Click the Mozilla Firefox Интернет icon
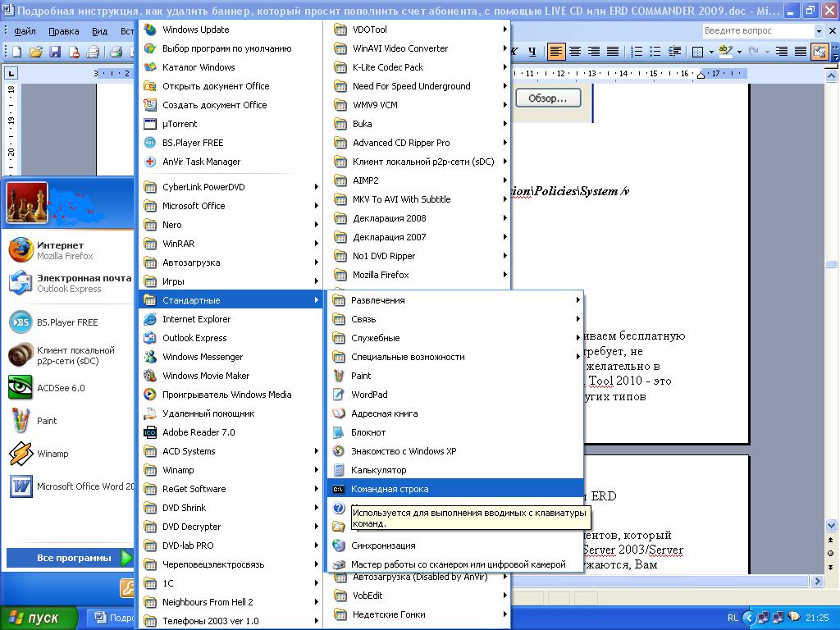The width and height of the screenshot is (840, 630). pyautogui.click(x=21, y=250)
